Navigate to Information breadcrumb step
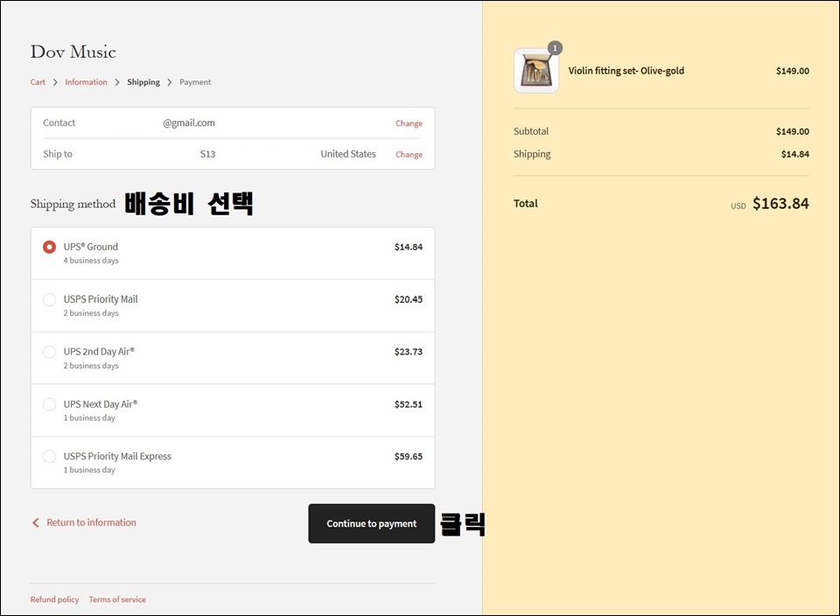Viewport: 840px width, 616px height. pos(86,82)
